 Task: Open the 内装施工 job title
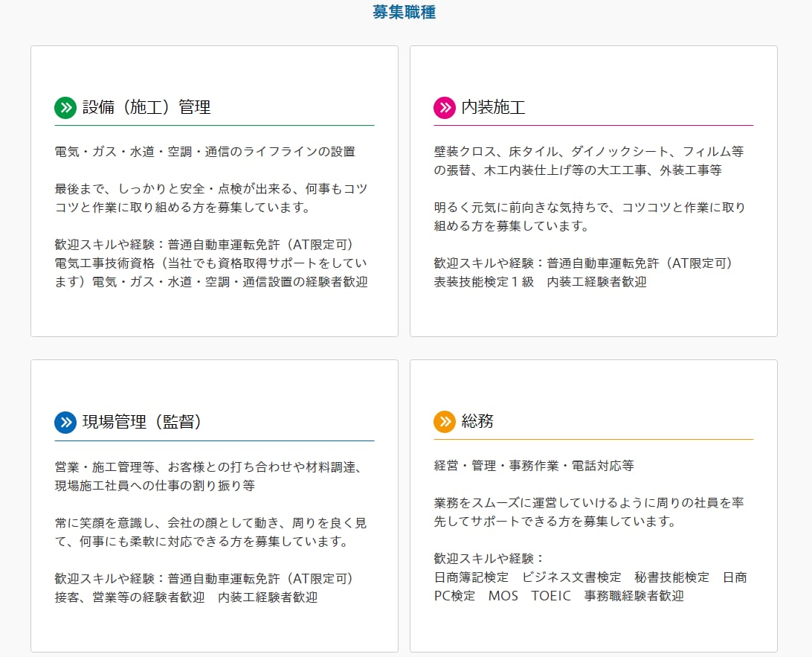coord(493,107)
